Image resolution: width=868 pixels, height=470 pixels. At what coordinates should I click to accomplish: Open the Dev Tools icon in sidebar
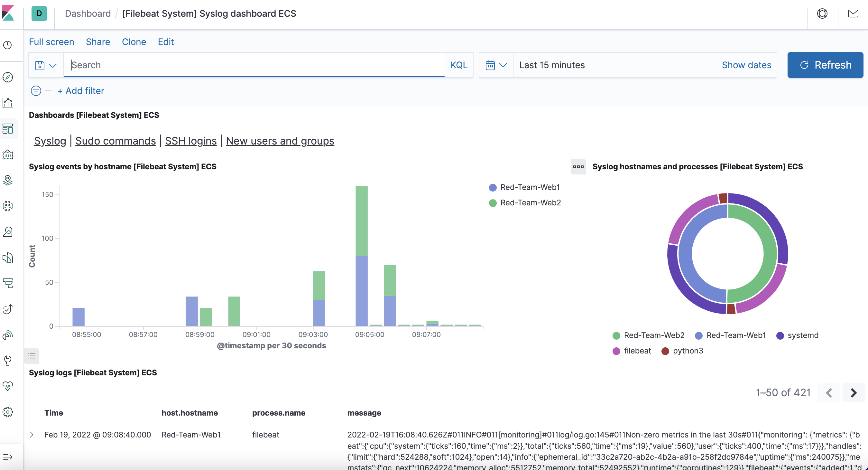click(7, 361)
